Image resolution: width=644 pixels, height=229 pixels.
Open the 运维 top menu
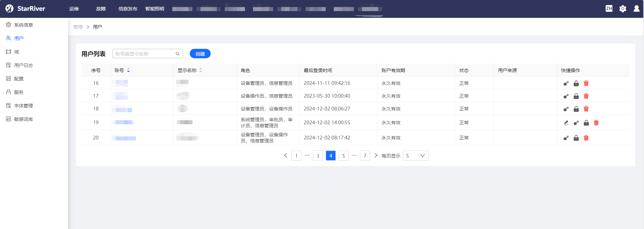click(74, 9)
